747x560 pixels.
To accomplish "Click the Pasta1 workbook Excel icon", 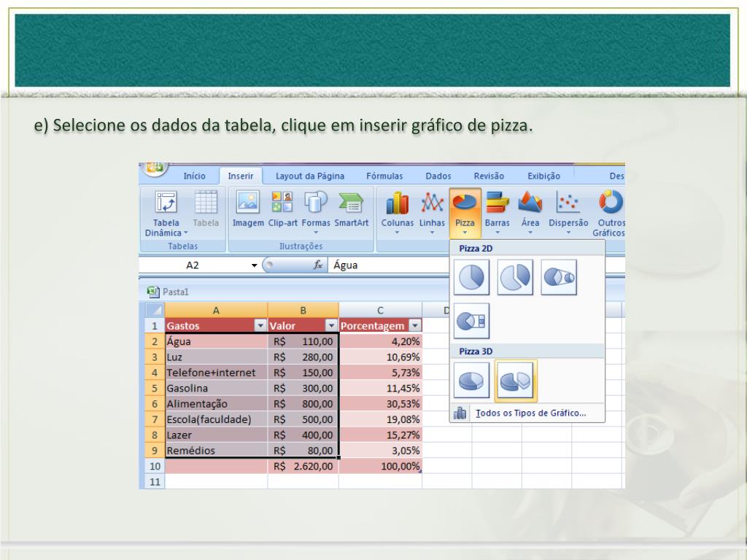I will tap(153, 292).
